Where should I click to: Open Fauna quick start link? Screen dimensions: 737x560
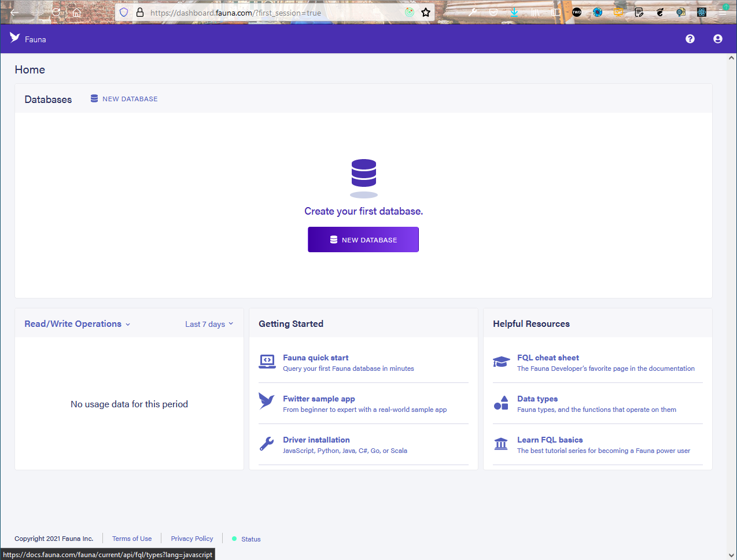(316, 358)
